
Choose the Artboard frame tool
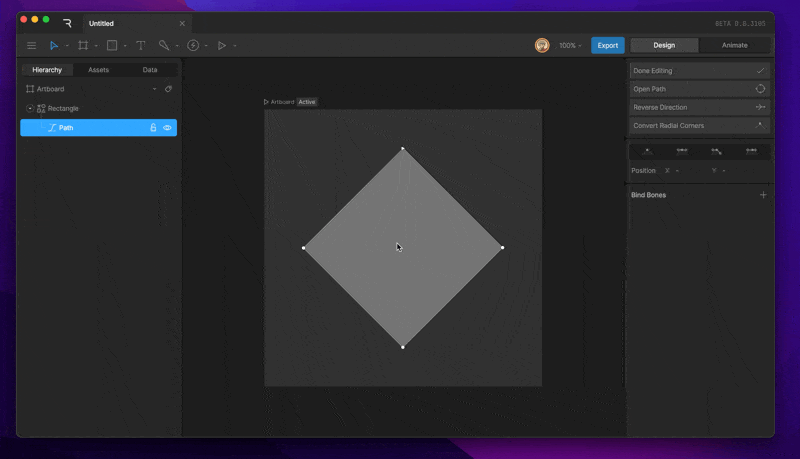[x=83, y=45]
